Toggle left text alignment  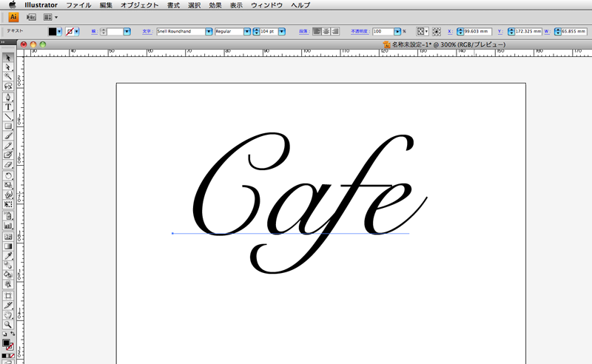317,31
